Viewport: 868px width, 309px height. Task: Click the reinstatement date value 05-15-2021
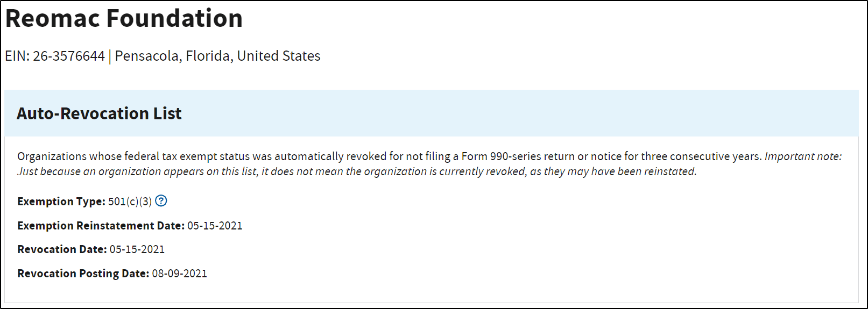[x=215, y=226]
